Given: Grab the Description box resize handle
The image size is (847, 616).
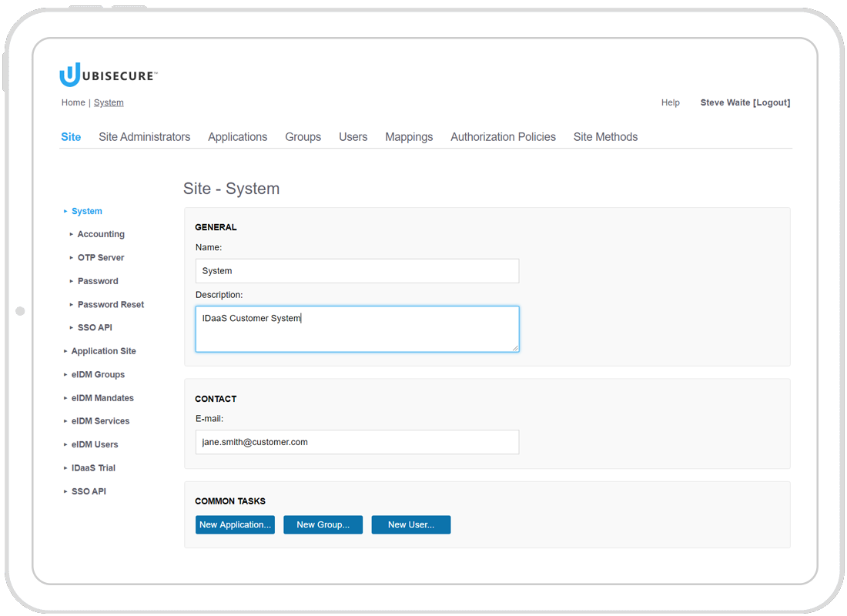Looking at the screenshot, I should pyautogui.click(x=516, y=349).
